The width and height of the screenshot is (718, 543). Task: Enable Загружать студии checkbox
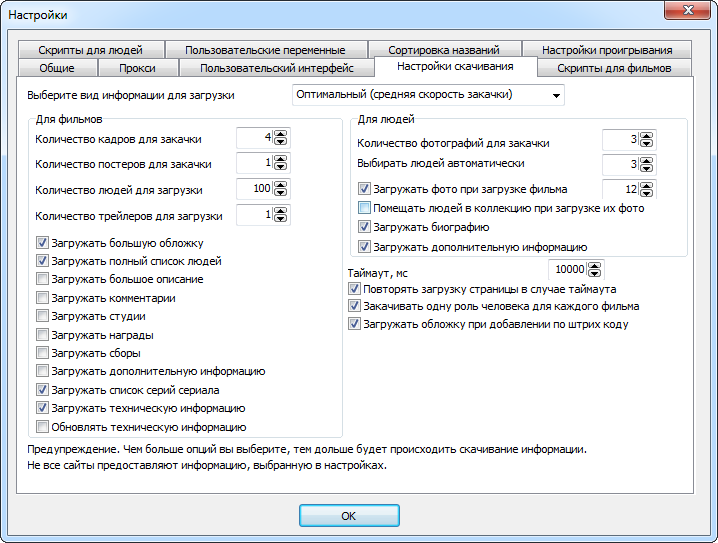[x=42, y=316]
